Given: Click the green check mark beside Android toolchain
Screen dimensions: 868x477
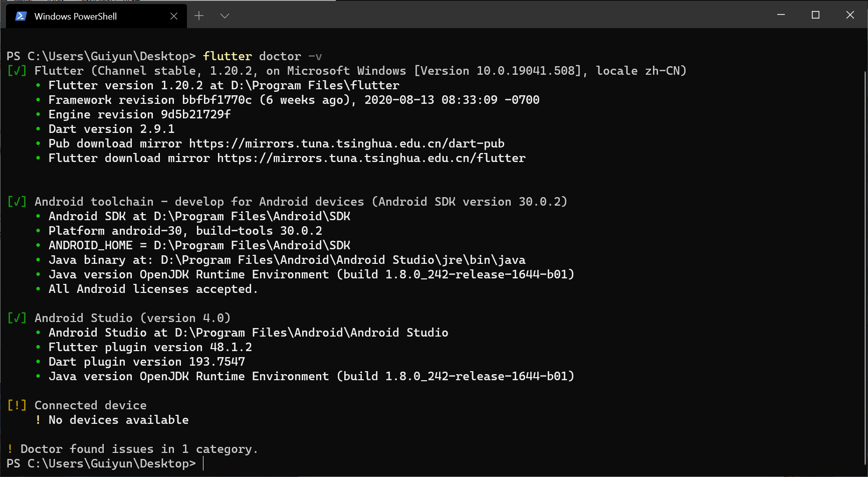Looking at the screenshot, I should (x=17, y=202).
